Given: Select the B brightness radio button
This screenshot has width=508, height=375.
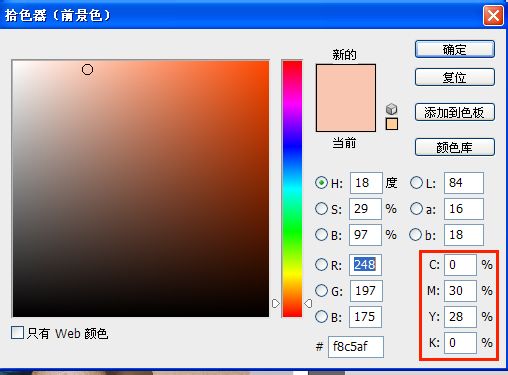Looking at the screenshot, I should coord(321,235).
